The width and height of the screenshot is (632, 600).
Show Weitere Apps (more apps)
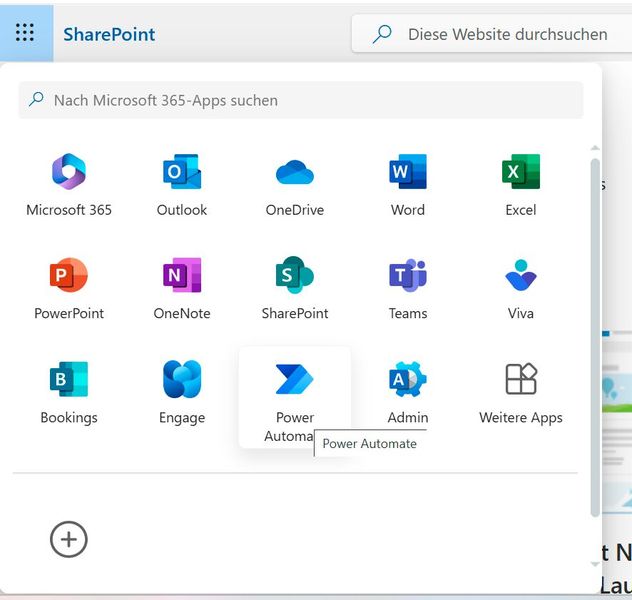(x=520, y=393)
